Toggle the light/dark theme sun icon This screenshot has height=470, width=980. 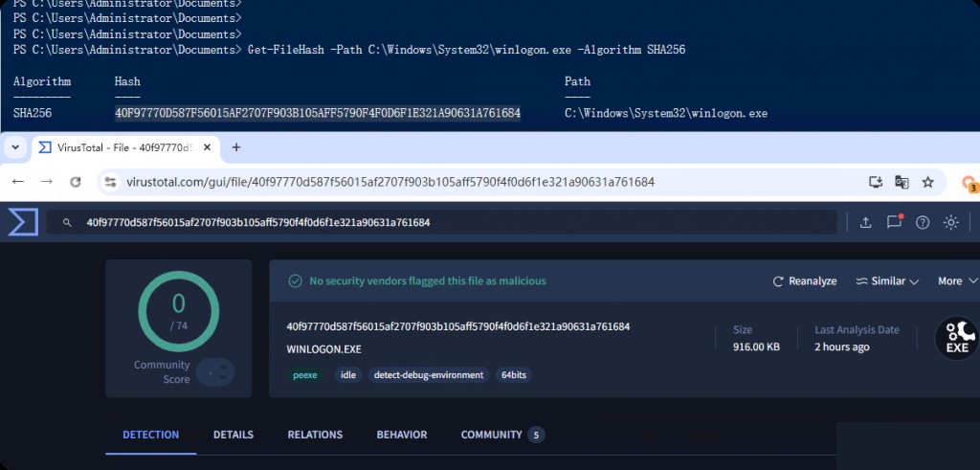click(x=951, y=222)
